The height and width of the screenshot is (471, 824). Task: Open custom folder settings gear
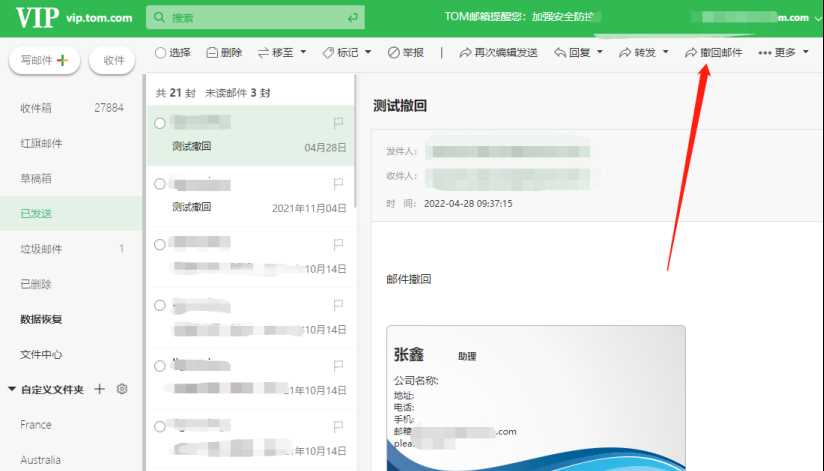[122, 389]
